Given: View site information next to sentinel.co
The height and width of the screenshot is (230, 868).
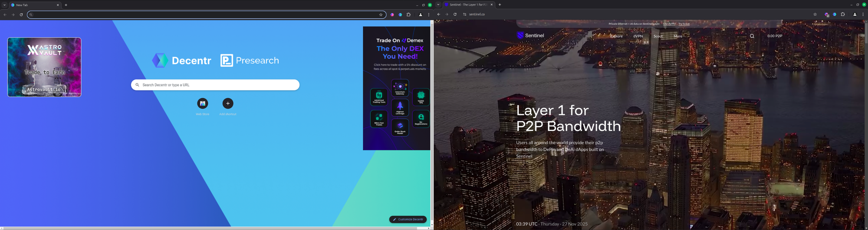Looking at the screenshot, I should tap(464, 14).
